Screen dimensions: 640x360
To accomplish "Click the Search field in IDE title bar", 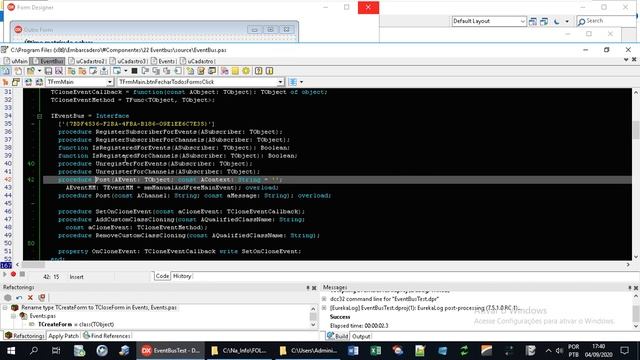I will point(606,21).
